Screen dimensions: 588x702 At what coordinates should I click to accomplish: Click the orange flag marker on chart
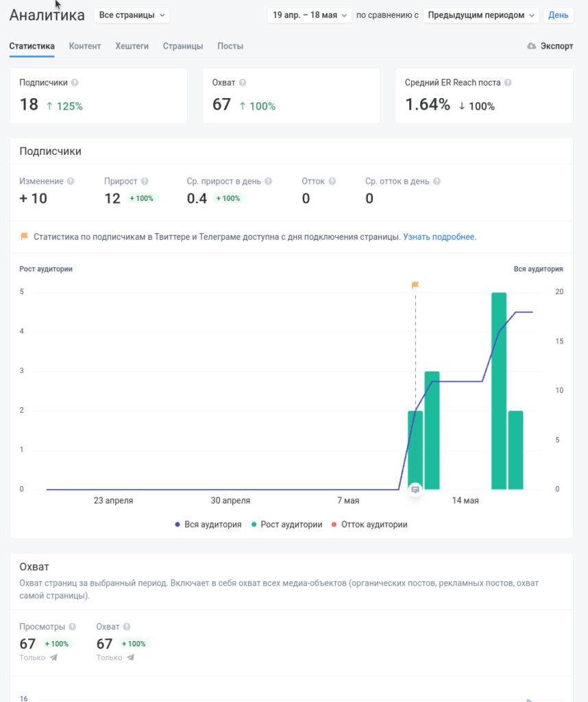pos(415,285)
